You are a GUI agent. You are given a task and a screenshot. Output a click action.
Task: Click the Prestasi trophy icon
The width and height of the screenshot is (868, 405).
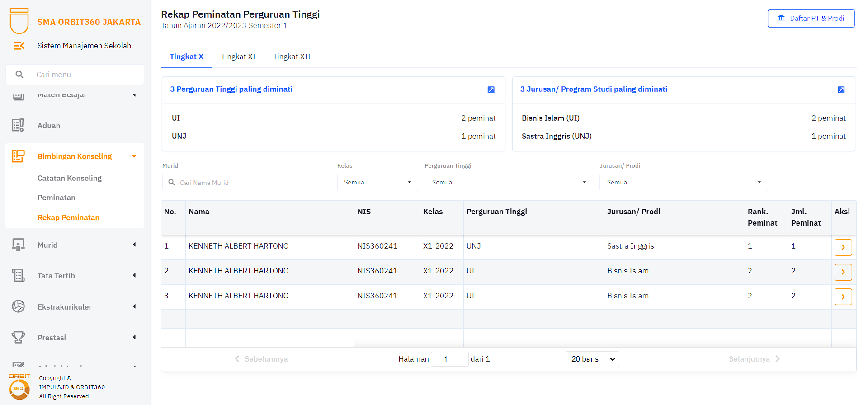pyautogui.click(x=18, y=338)
